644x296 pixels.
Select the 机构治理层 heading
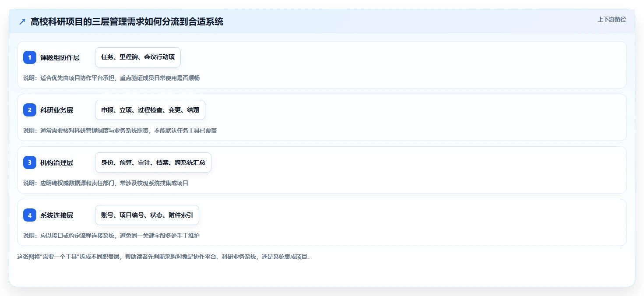(x=56, y=162)
